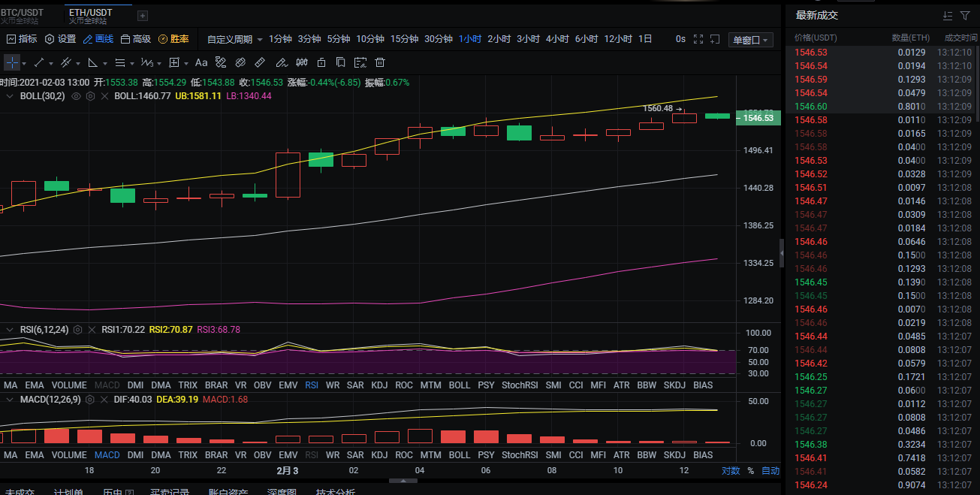
Task: Toggle percentage scale on price axis
Action: (750, 471)
